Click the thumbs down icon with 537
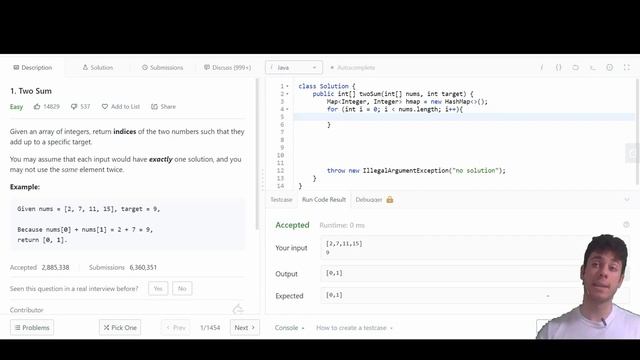 click(80, 107)
